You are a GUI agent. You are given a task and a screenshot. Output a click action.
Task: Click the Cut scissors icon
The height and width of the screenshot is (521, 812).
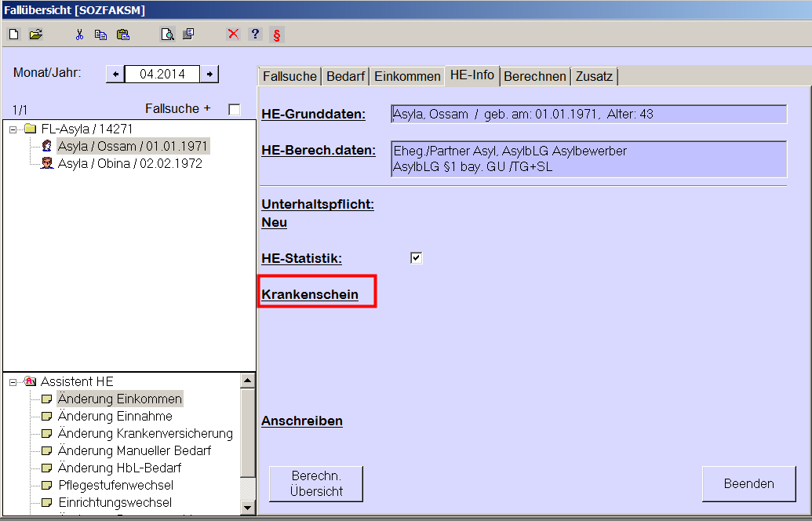coord(79,35)
